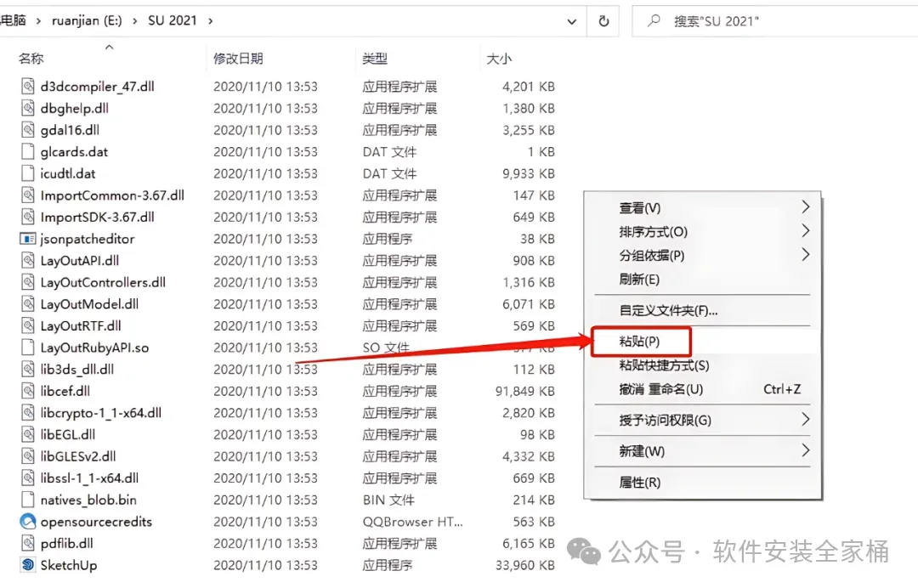
Task: Click the natives_blob.bin file icon
Action: point(27,500)
